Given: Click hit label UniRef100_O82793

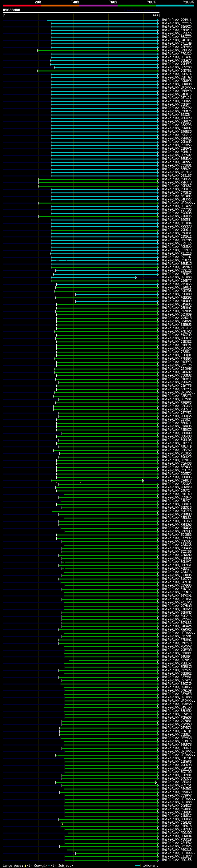Looking at the screenshot, I should (176, 125).
